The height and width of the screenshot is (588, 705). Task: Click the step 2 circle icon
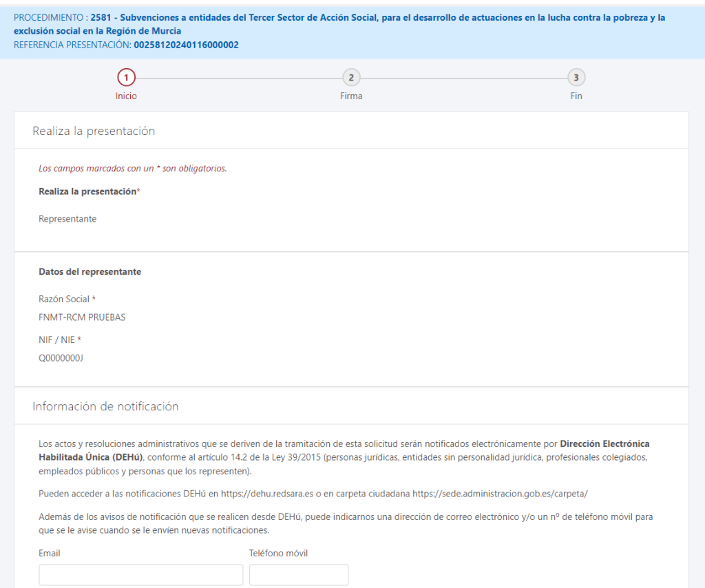(x=351, y=78)
